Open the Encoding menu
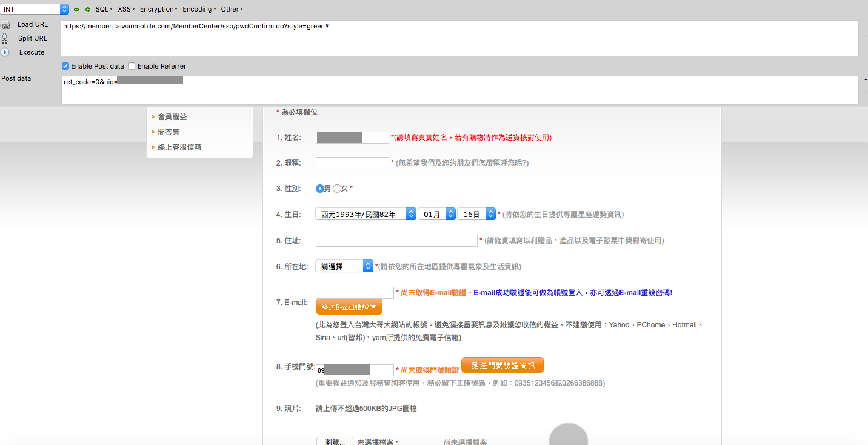868x445 pixels. click(199, 9)
